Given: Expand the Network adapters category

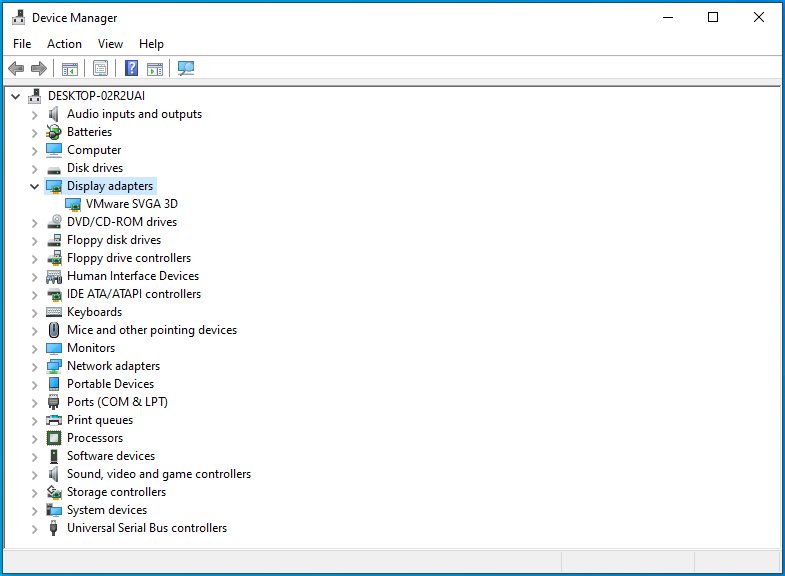Looking at the screenshot, I should click(35, 366).
